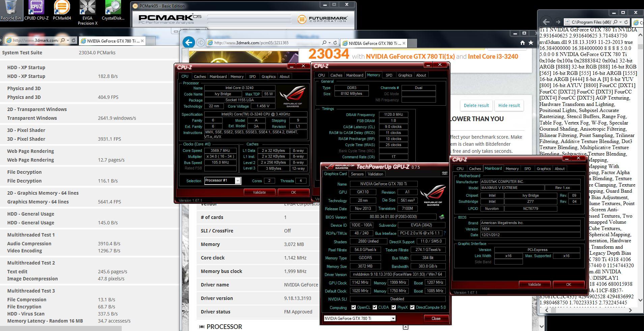
Task: Click Hide result button
Action: [509, 105]
